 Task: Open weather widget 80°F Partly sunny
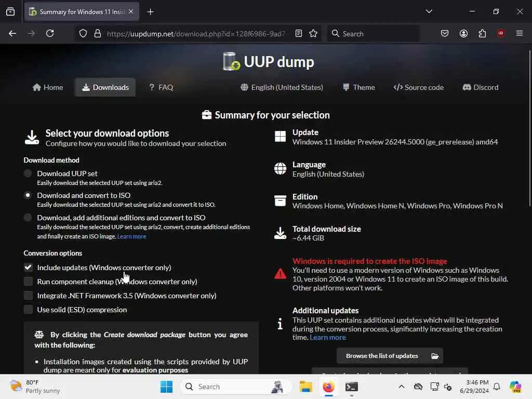point(35,387)
